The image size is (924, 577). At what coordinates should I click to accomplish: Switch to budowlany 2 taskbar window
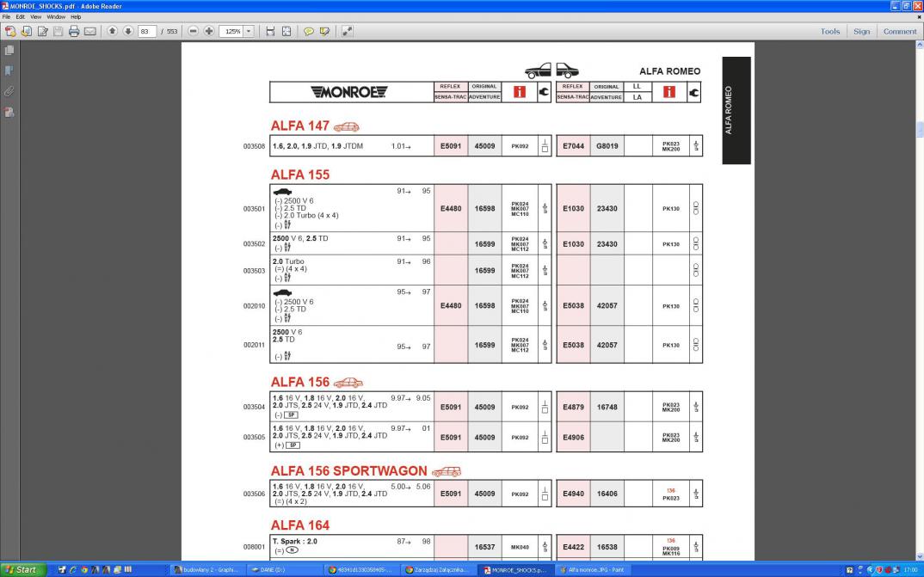point(208,570)
